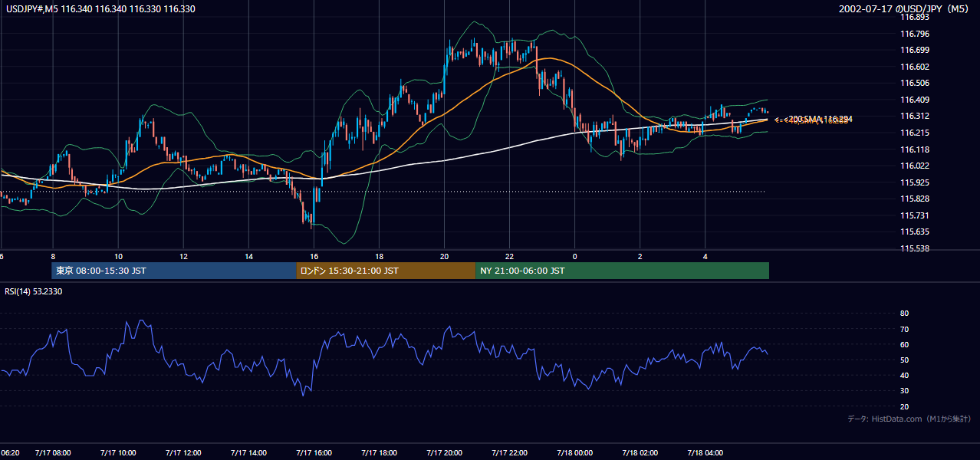Screen dimensions: 980x460
Task: Click price axis label 116.118
Action: [x=914, y=149]
